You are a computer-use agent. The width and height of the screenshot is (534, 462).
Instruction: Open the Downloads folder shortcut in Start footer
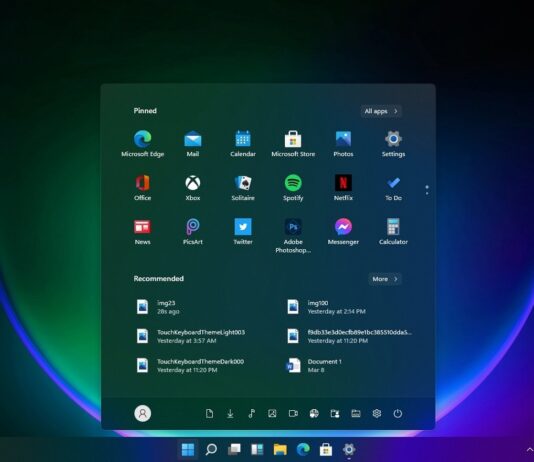[x=230, y=413]
